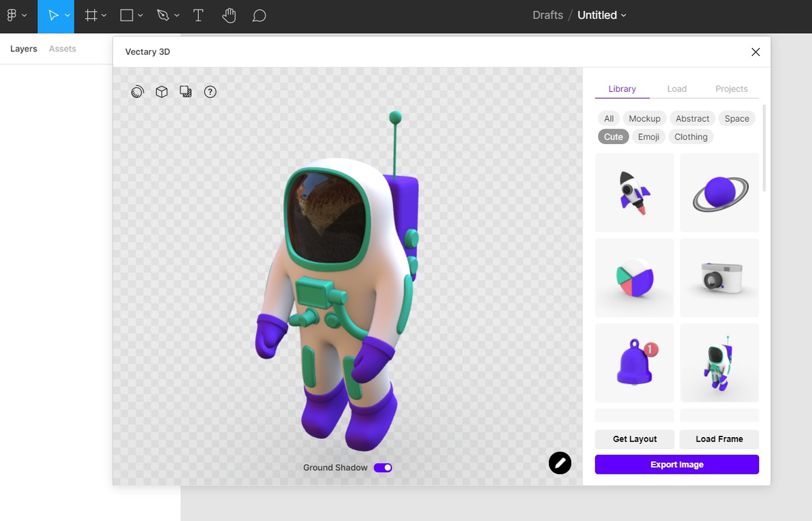Click the layered squares icon in viewport
This screenshot has height=521, width=812.
pyautogui.click(x=186, y=92)
